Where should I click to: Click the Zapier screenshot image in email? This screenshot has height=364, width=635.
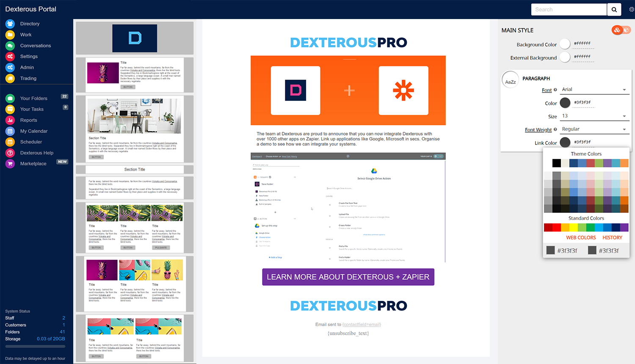coord(348,207)
